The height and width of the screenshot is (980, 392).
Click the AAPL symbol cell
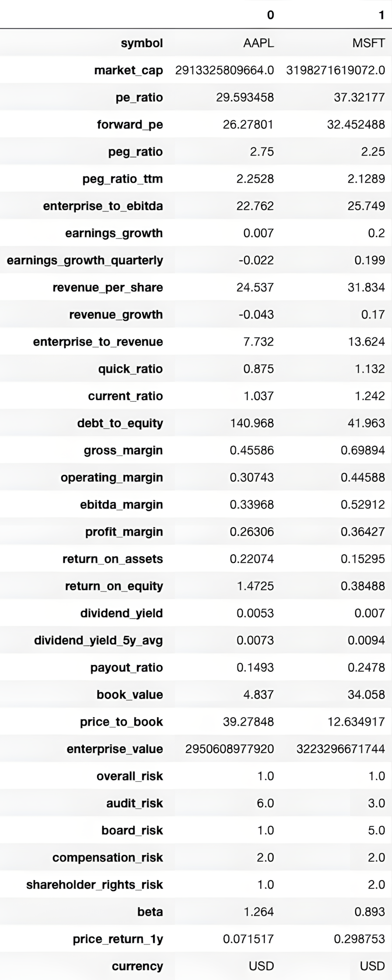click(259, 43)
